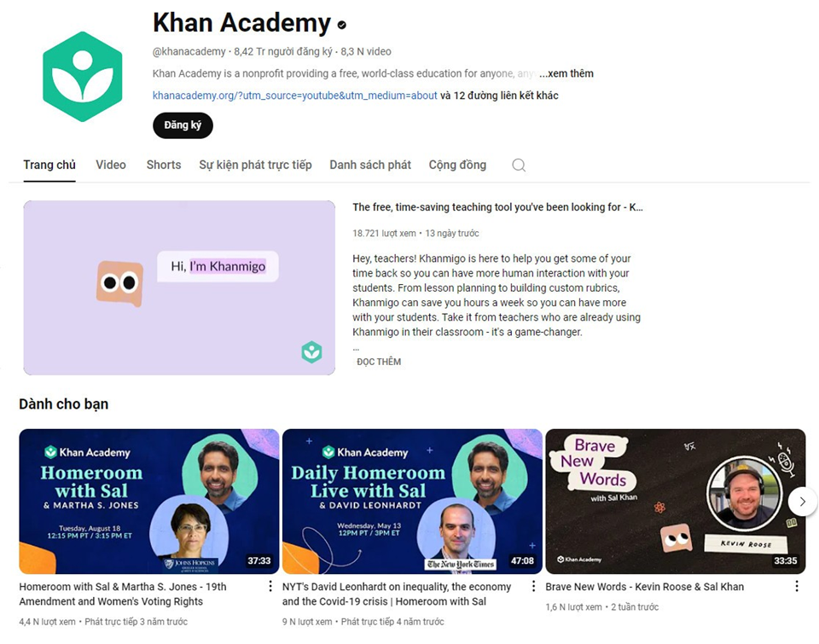
Task: Switch to the Video tab
Action: (111, 165)
